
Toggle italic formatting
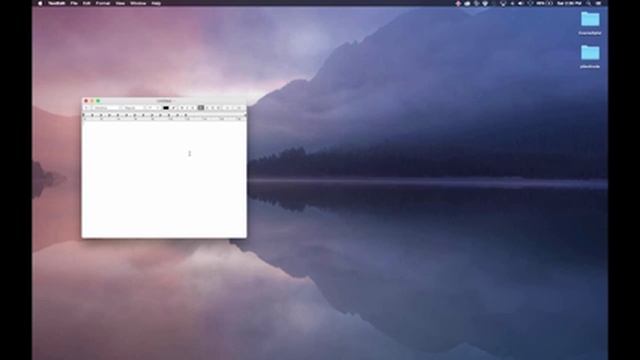pos(187,108)
